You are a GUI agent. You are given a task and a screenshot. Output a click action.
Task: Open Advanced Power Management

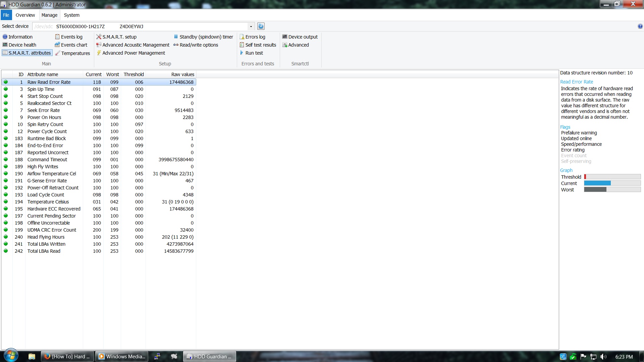(x=130, y=53)
